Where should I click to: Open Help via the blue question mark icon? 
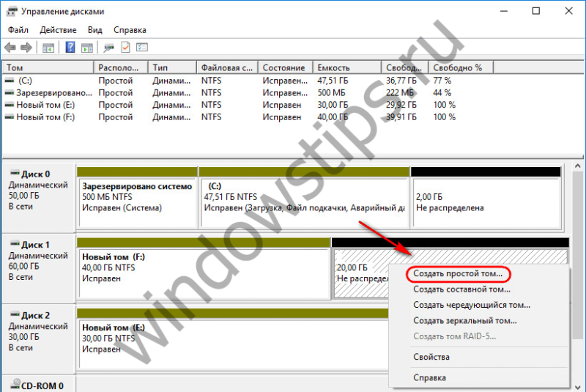pos(70,48)
